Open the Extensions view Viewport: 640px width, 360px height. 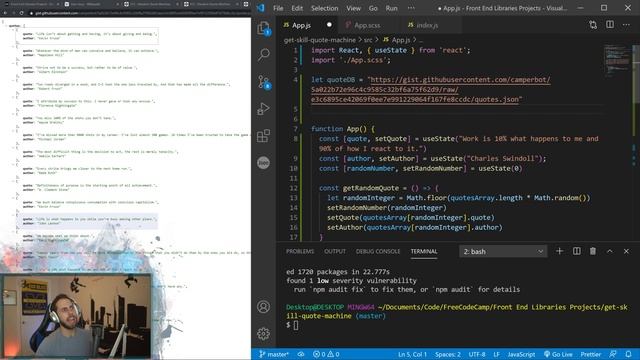[263, 136]
